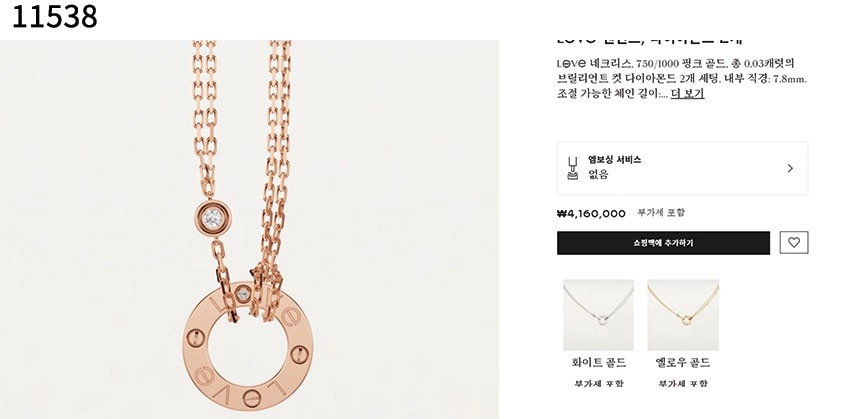Viewport: 860px width, 419px height.
Task: Click 부가세 포함 next to the price
Action: click(661, 213)
